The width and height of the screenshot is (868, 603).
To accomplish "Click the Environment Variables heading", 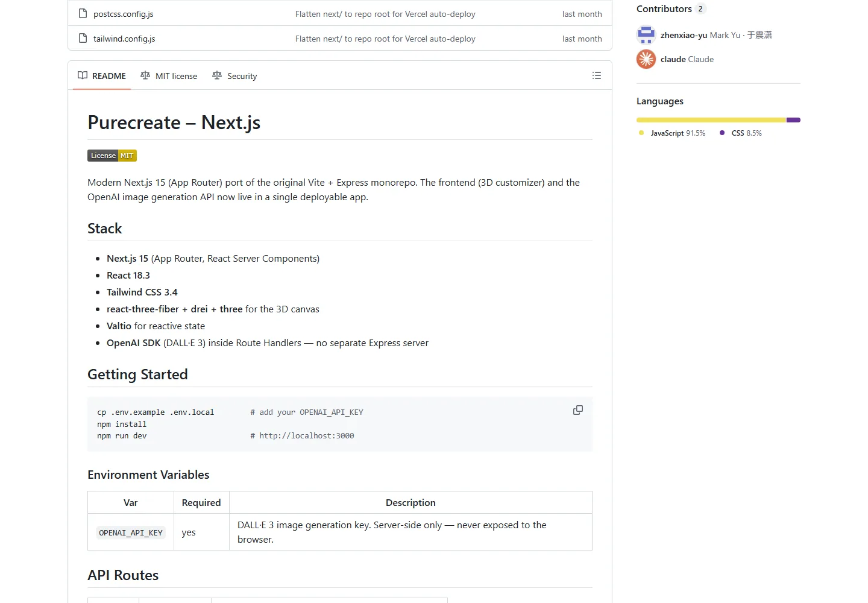I will coord(148,475).
